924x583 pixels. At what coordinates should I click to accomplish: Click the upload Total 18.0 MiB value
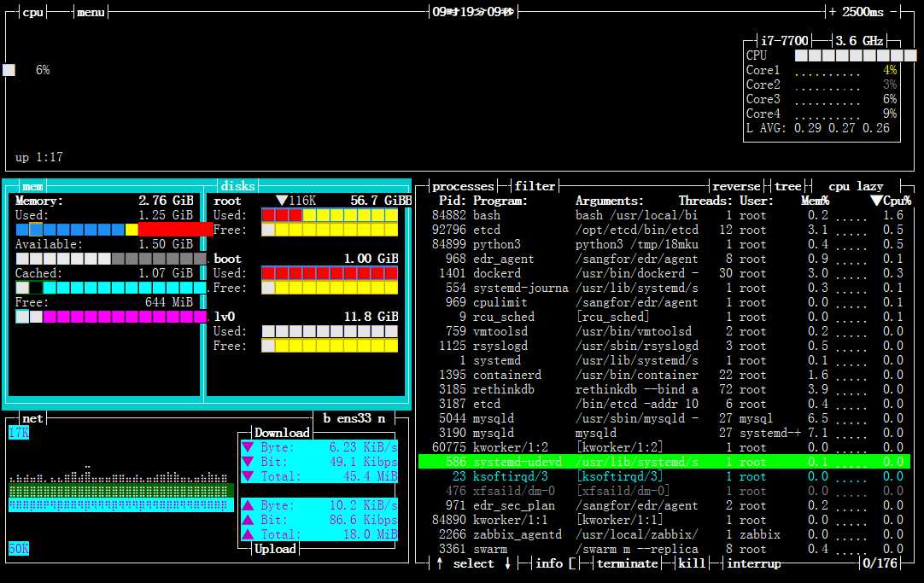[x=371, y=534]
